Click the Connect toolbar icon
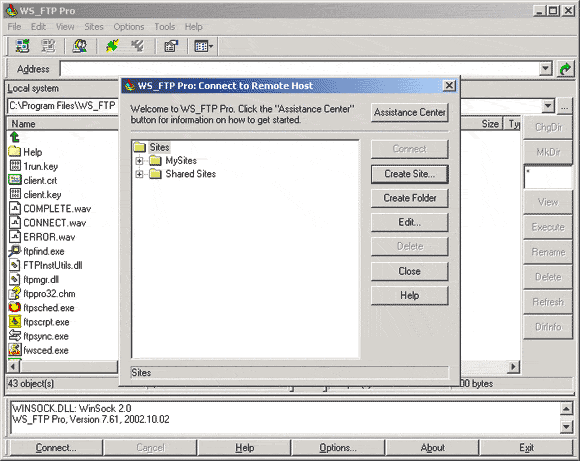 (x=22, y=46)
